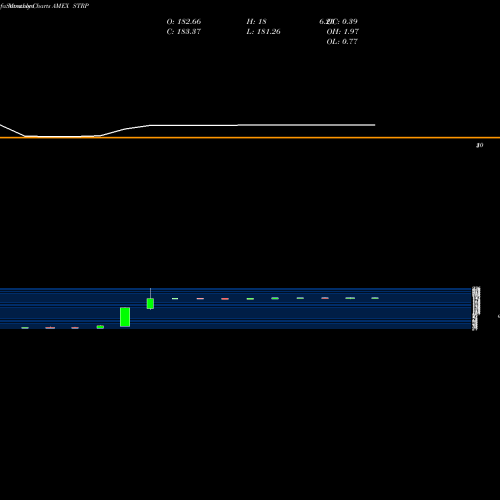Click the 'AMEX STRP' chart title text
500x500 pixels.
point(70,6)
